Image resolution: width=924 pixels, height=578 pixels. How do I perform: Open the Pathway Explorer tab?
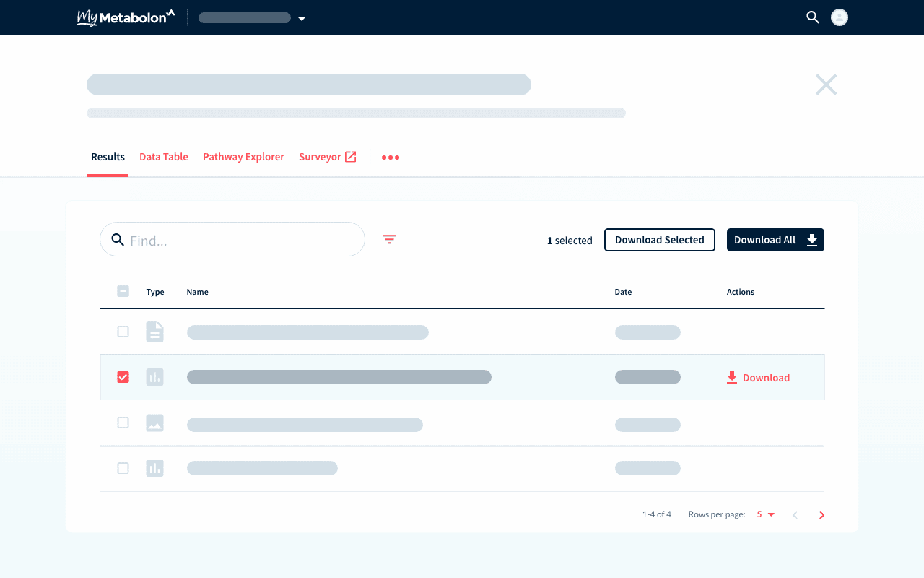[x=243, y=157]
